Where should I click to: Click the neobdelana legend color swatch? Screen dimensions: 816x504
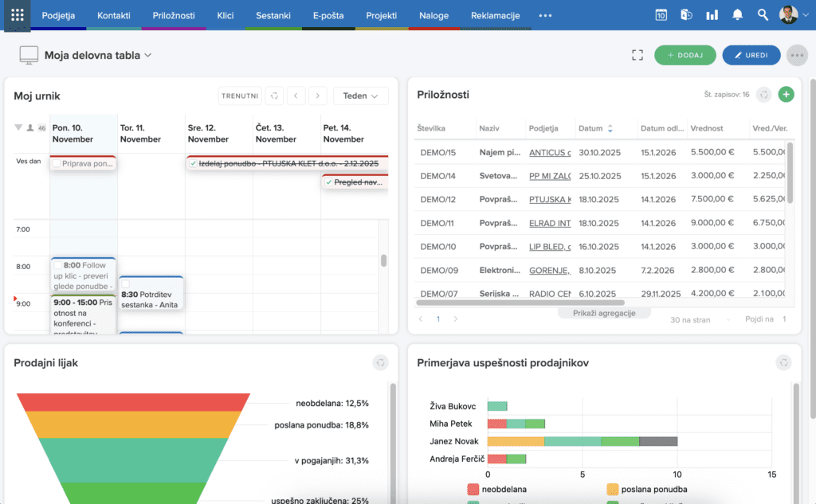[x=475, y=489]
